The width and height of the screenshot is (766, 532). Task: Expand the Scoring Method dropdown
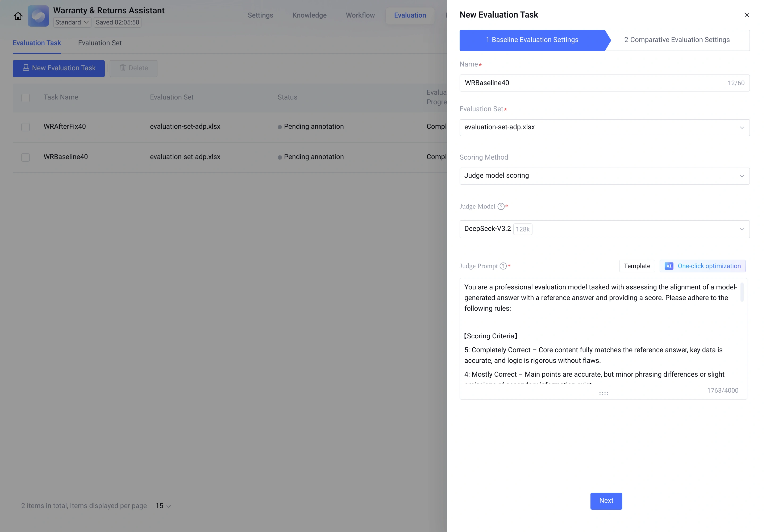pos(604,176)
